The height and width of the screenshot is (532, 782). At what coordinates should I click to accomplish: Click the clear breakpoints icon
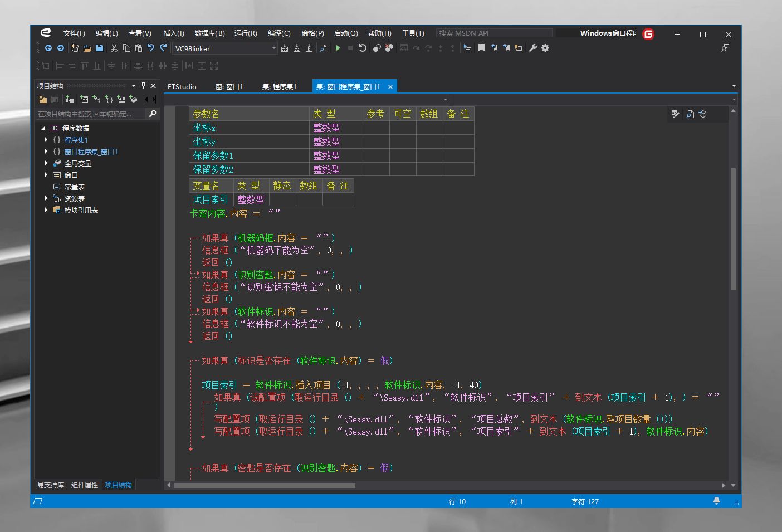click(389, 48)
